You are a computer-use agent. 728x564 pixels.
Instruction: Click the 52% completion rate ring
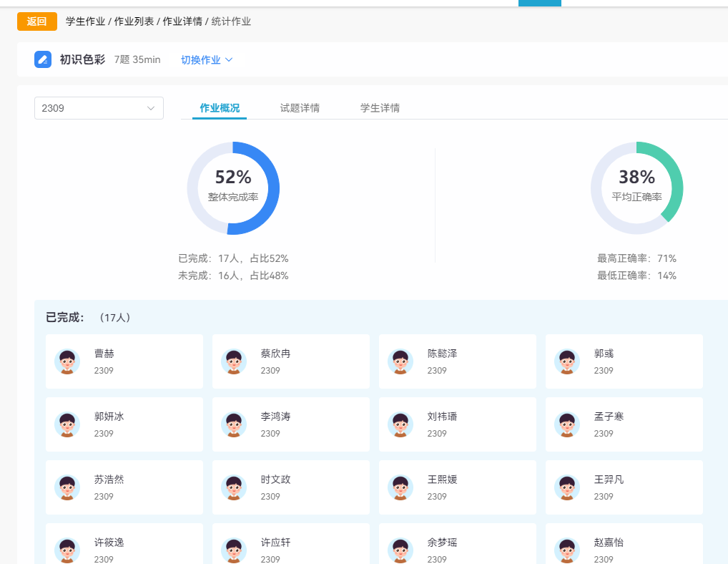pos(233,188)
